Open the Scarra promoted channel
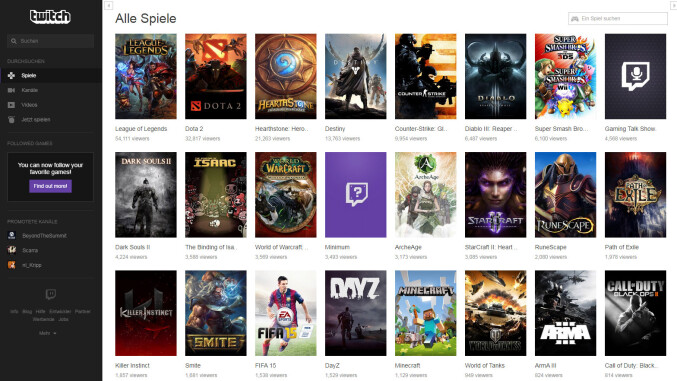The width and height of the screenshot is (677, 381). pos(30,251)
